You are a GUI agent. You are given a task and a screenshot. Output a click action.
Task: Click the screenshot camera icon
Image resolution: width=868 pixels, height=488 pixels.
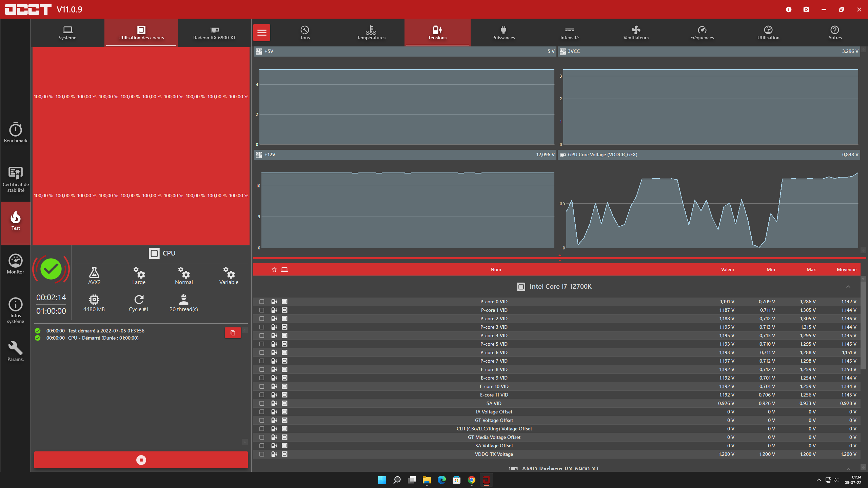(x=806, y=9)
